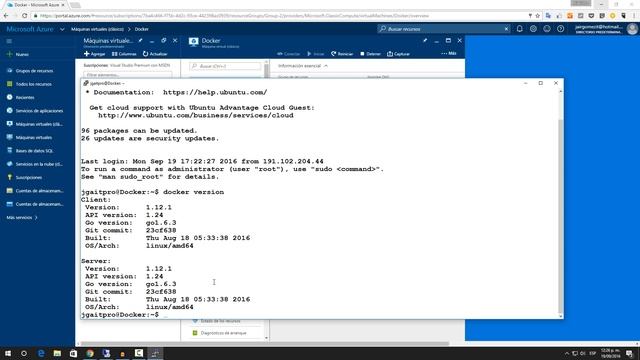Click the Docker blade search box

point(225,66)
